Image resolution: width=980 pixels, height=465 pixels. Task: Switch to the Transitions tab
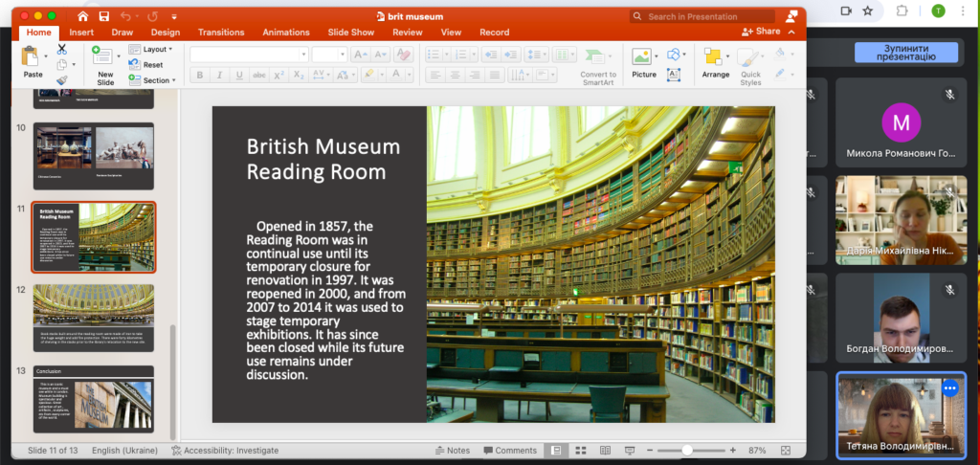221,33
